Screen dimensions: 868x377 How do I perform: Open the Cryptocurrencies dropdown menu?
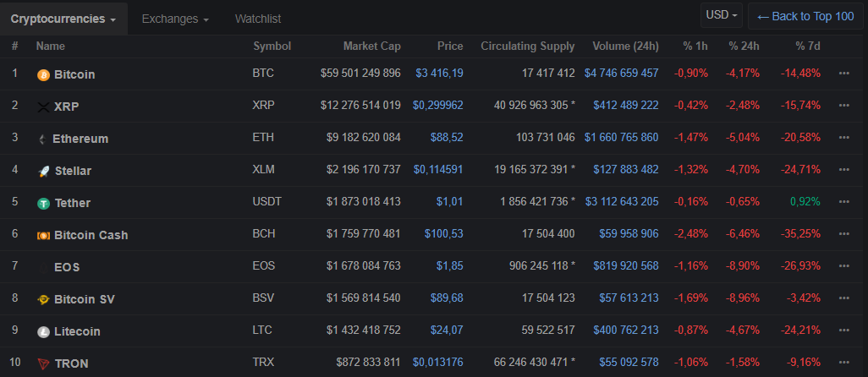coord(63,19)
